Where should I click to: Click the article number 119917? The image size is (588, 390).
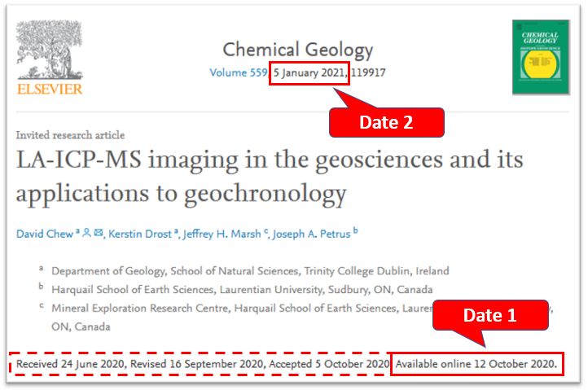click(x=369, y=73)
